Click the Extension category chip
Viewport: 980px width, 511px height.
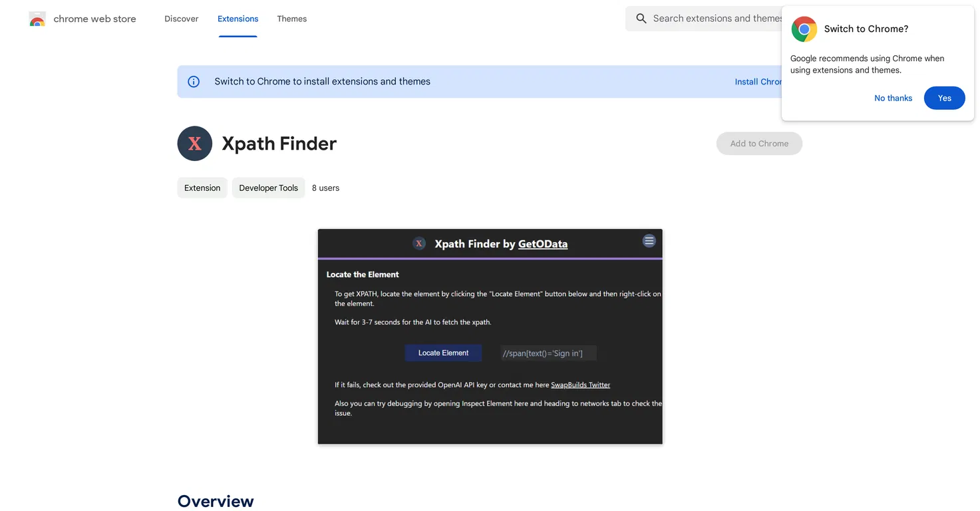(202, 188)
